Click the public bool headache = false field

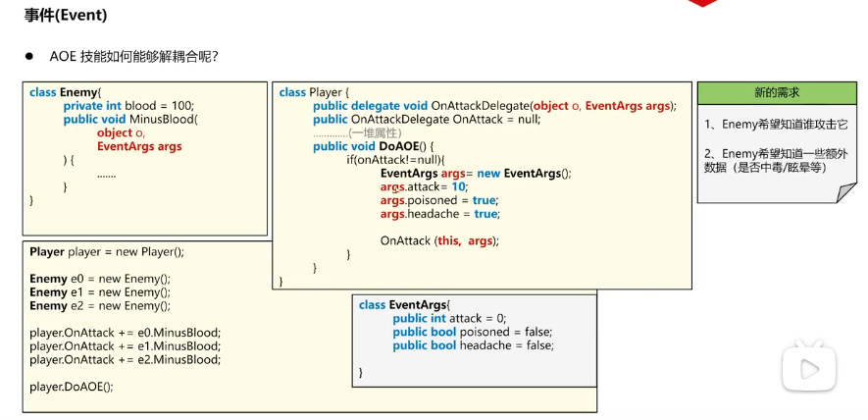(473, 345)
